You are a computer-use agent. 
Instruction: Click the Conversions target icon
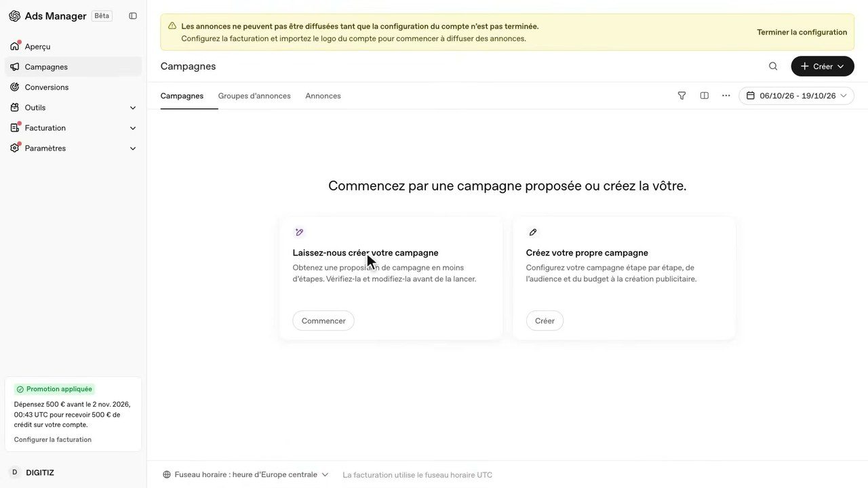pos(14,87)
